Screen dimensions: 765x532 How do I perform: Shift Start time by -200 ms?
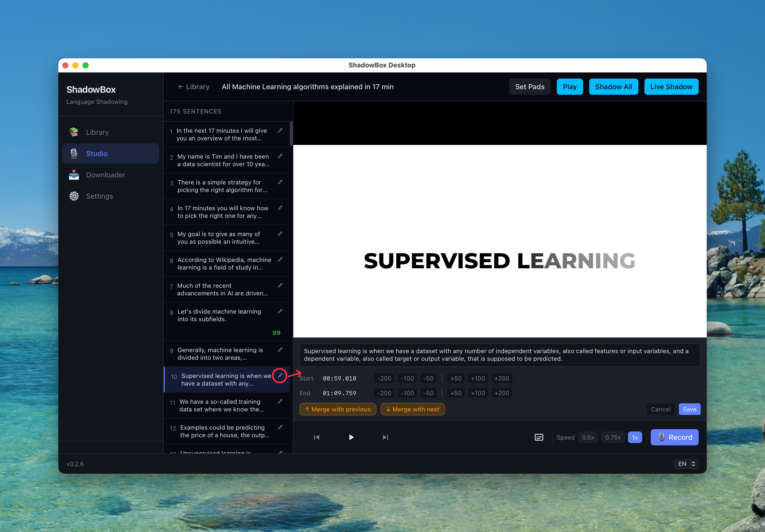(384, 378)
